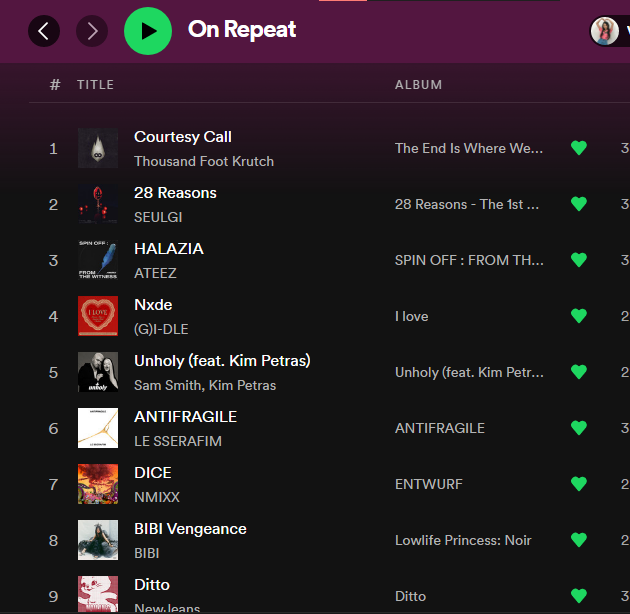This screenshot has height=614, width=630.
Task: Click the Ditto row heart icon
Action: (x=579, y=596)
